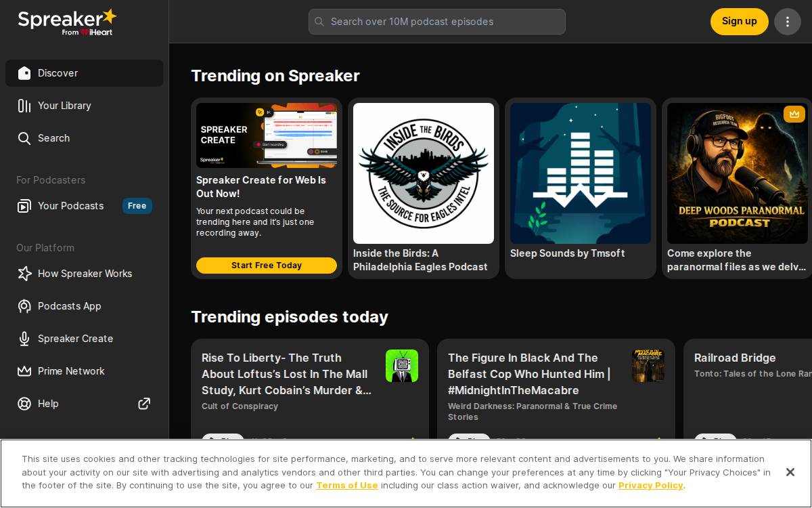Open the Railroad Bridge episode title
Screen dimensions: 812x508
click(x=735, y=358)
